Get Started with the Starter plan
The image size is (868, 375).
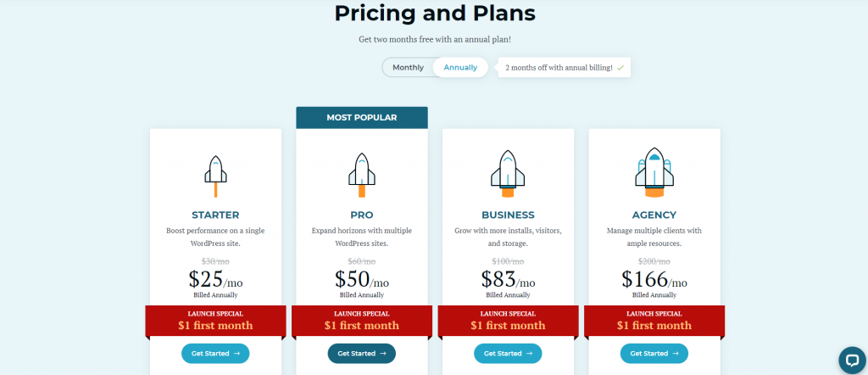pyautogui.click(x=215, y=354)
